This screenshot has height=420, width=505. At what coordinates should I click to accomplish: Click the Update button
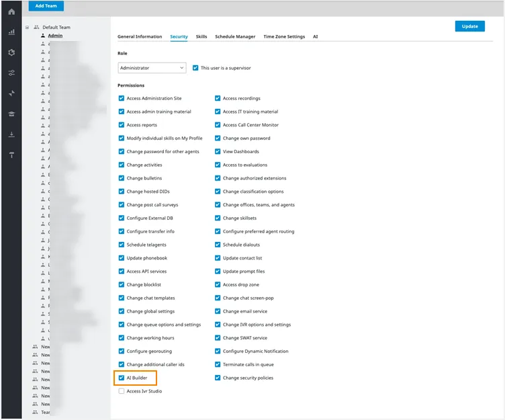pos(469,26)
